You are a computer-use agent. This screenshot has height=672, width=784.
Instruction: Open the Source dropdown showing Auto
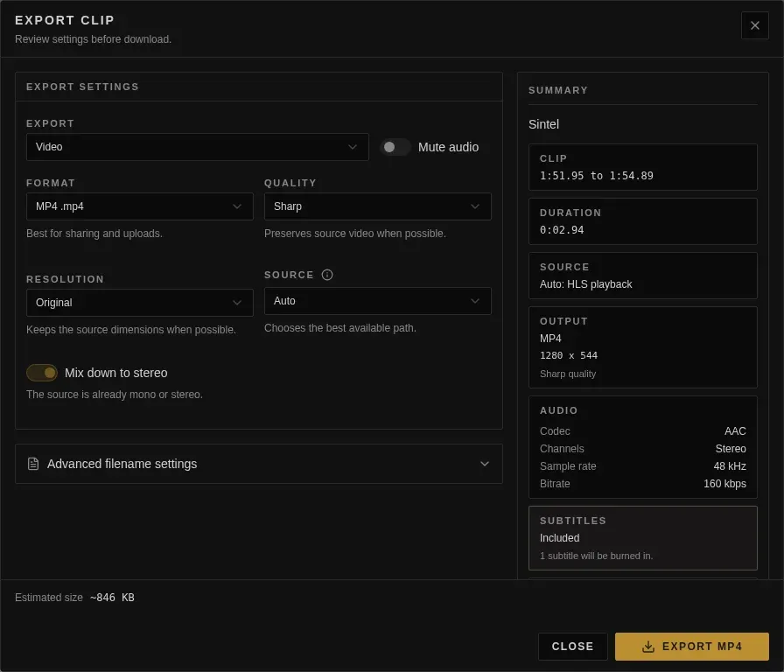coord(377,301)
